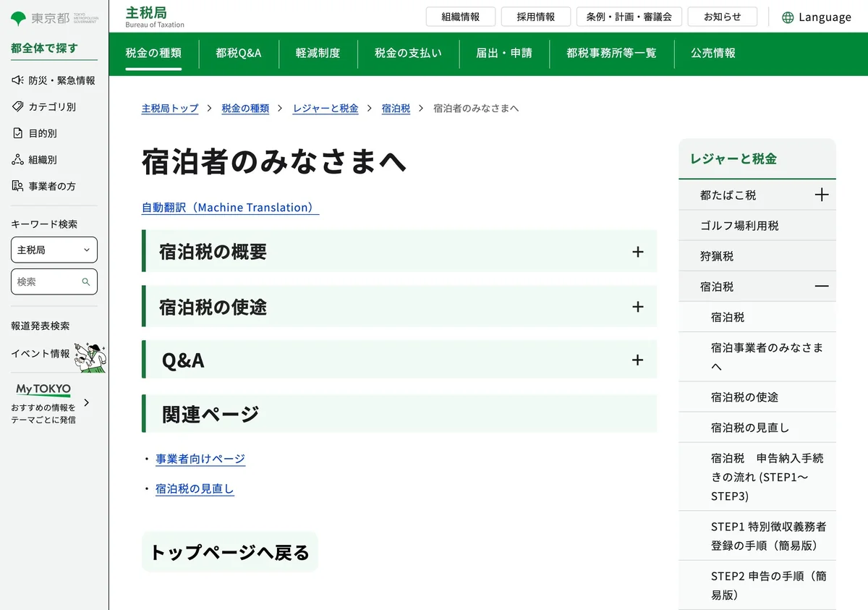Open My TOKYO banner
This screenshot has height=610, width=868.
[x=51, y=403]
